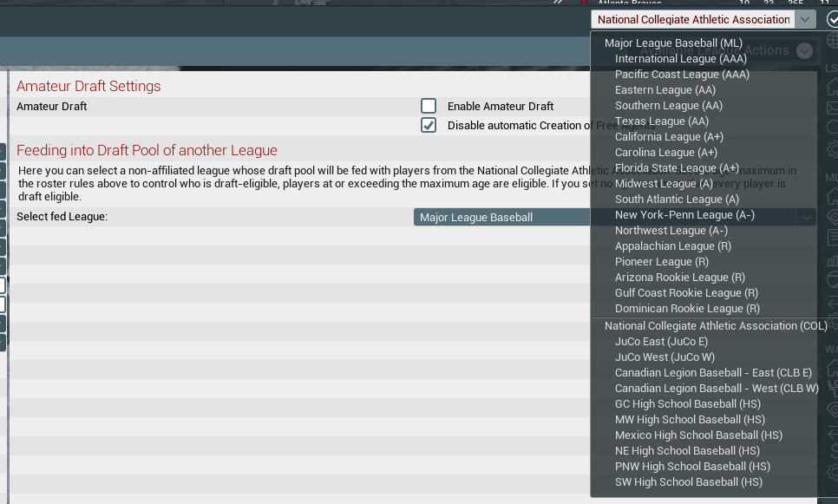838x504 pixels.
Task: Select Mexico High School Baseball (HS)
Action: point(698,435)
